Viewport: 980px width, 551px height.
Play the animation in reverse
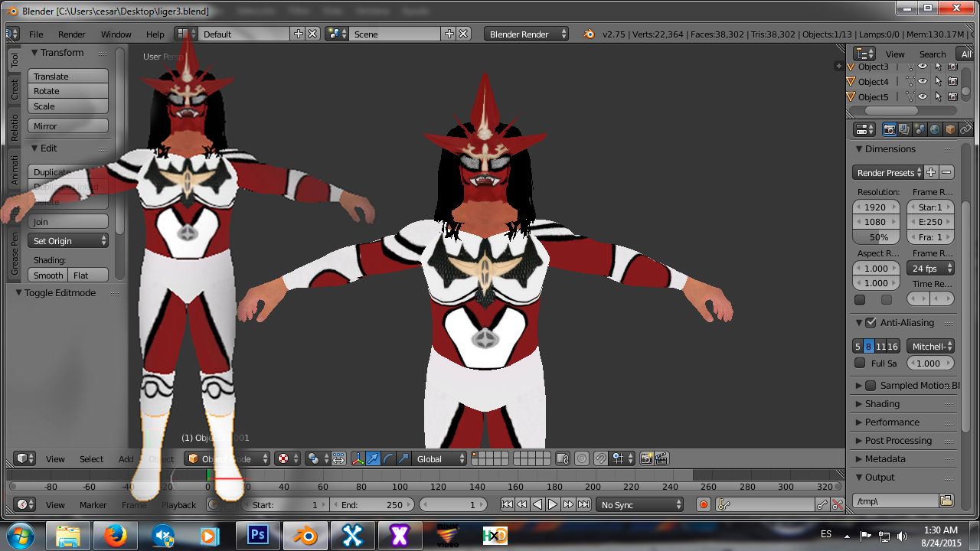pyautogui.click(x=537, y=504)
